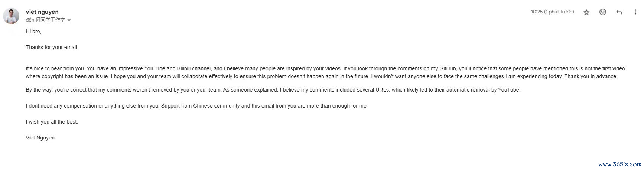Click the 'Thanks for your email.' line
Viewport: 644px width, 170px height.
pos(52,48)
